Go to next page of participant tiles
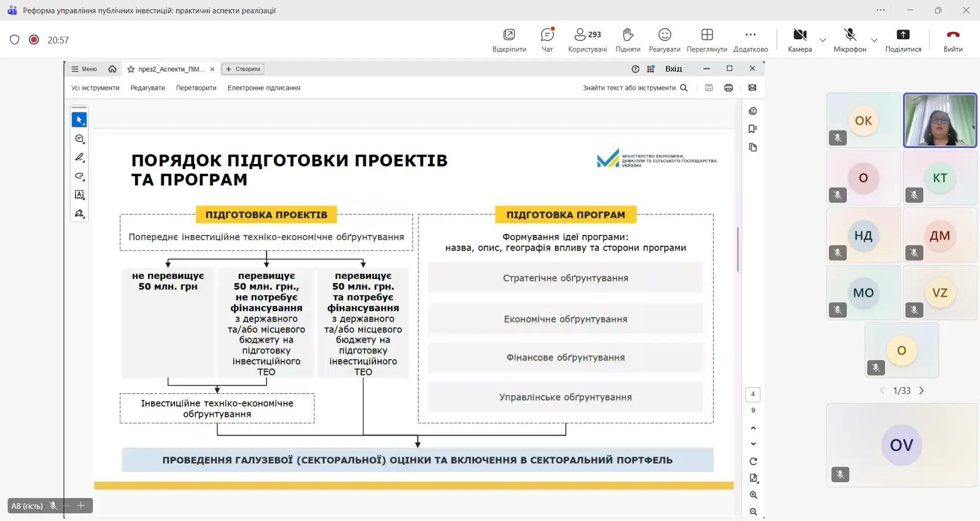The height and width of the screenshot is (521, 980). point(921,391)
